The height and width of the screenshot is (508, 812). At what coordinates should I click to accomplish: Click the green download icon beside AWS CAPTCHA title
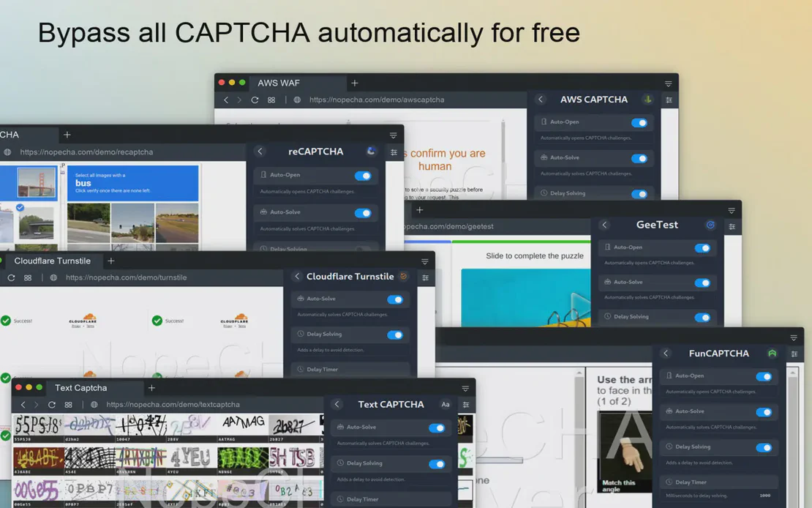[647, 100]
